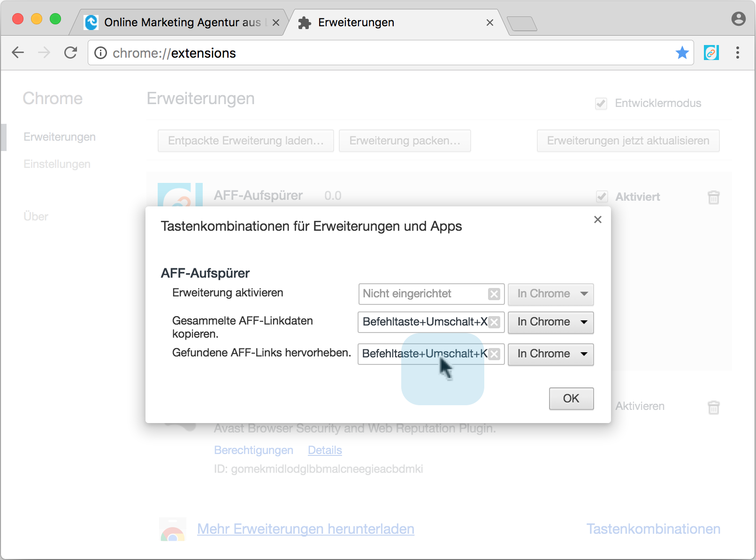Clear the Befehltaste+Umschalt+K shortcut

(x=494, y=354)
